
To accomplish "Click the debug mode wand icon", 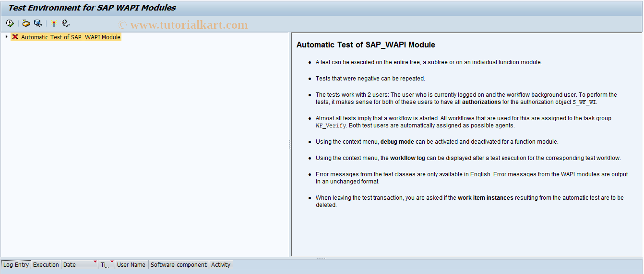I will coord(54,23).
